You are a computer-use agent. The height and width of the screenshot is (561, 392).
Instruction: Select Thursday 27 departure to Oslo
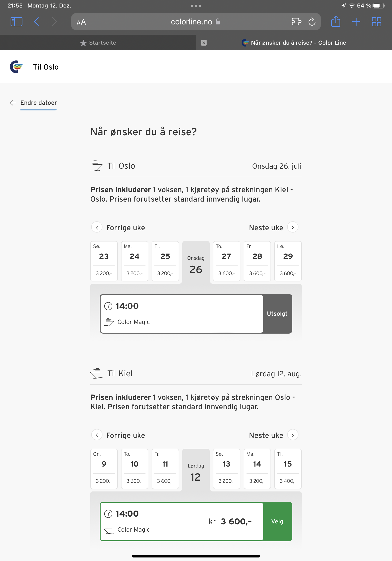pos(227,261)
